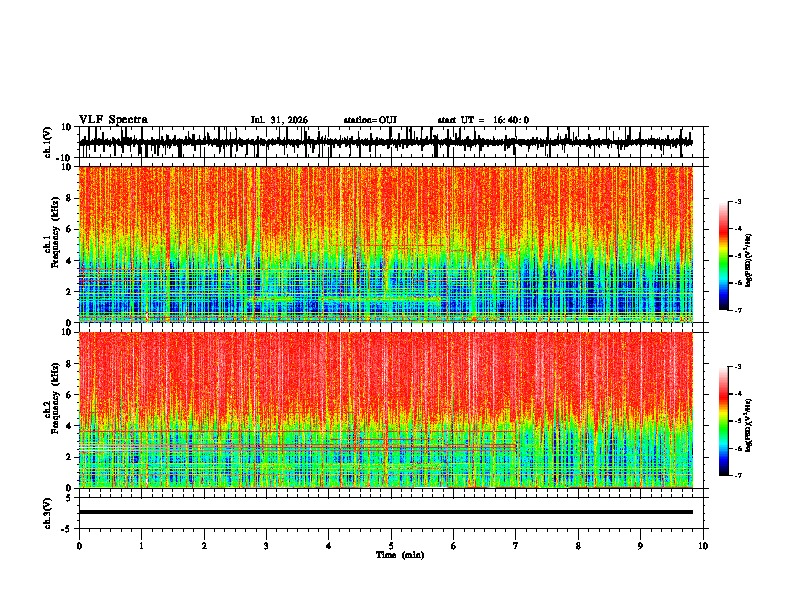Click the ch.2 spectrogram color scale bar
The image size is (792, 612).
[x=724, y=421]
